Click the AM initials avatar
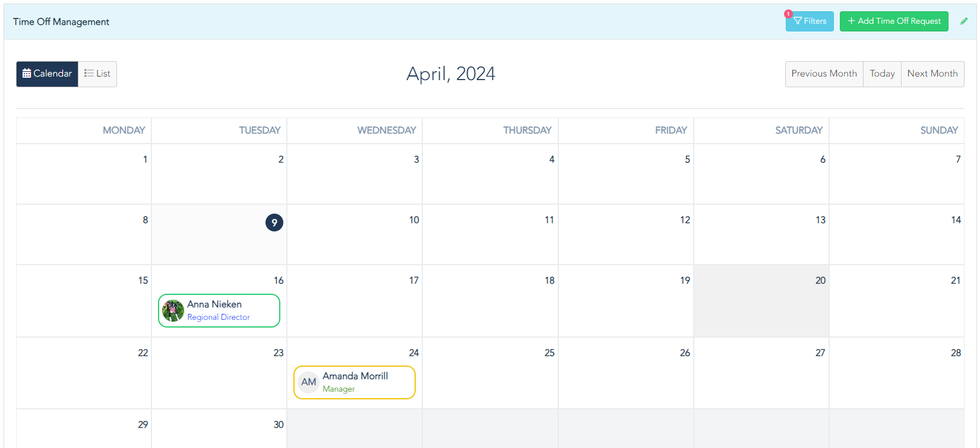The width and height of the screenshot is (980, 448). [308, 382]
